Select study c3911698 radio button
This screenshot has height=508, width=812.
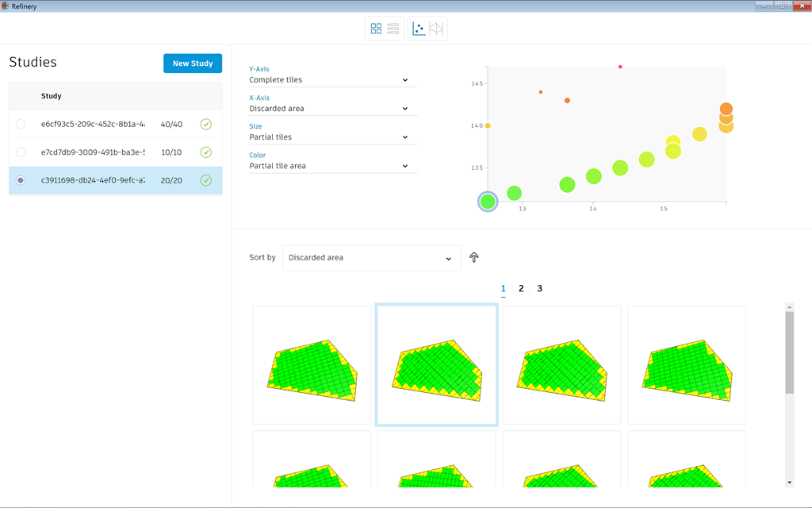point(21,181)
